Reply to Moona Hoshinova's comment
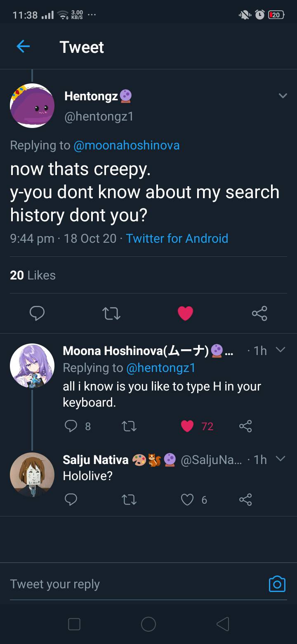The image size is (297, 644). [x=71, y=426]
